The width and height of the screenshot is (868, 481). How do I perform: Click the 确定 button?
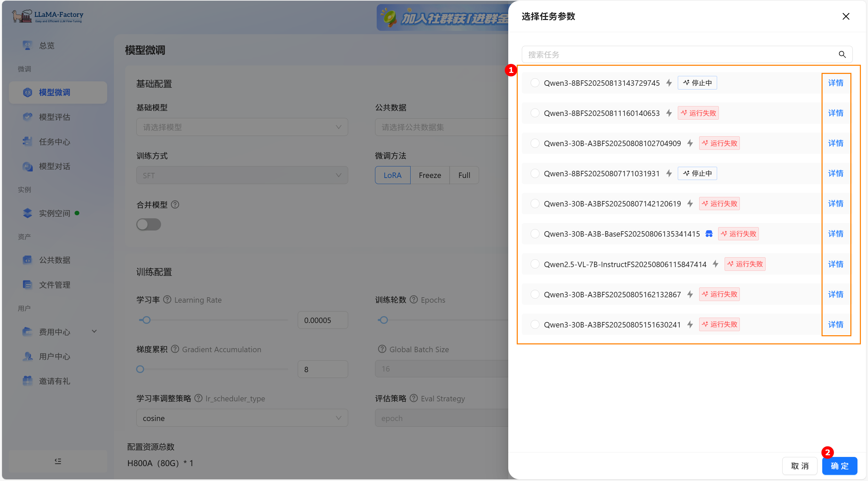pyautogui.click(x=839, y=466)
